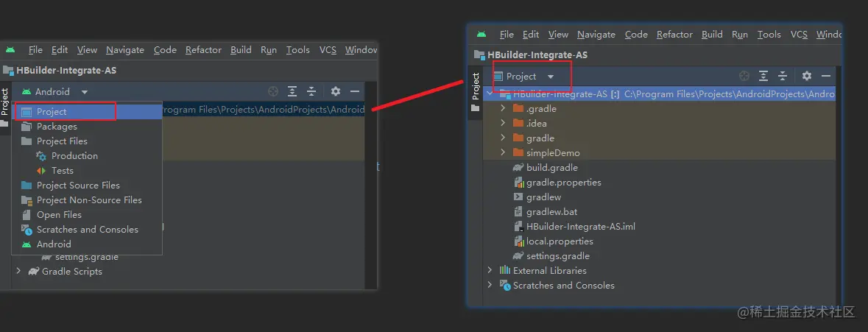The height and width of the screenshot is (332, 868).
Task: Open Code menu in right window
Action: pos(636,35)
